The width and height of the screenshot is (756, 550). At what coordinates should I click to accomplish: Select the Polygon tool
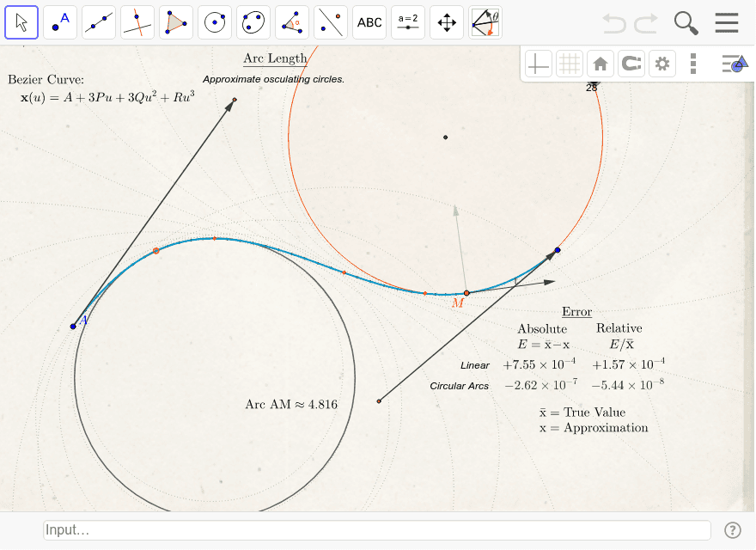pos(176,22)
